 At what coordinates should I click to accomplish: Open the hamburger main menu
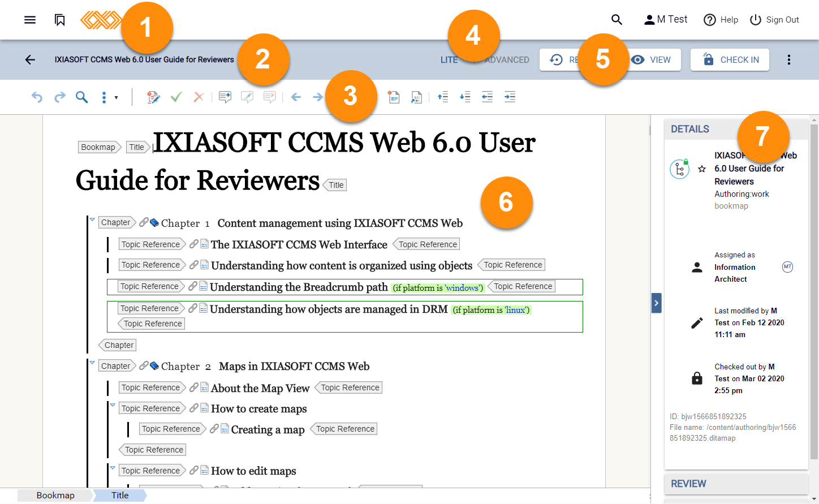(x=30, y=20)
